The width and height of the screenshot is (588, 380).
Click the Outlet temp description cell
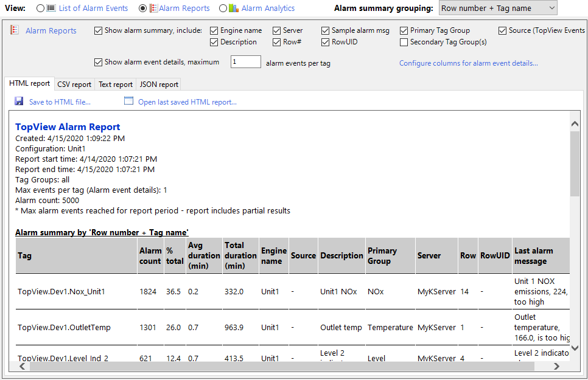point(341,328)
